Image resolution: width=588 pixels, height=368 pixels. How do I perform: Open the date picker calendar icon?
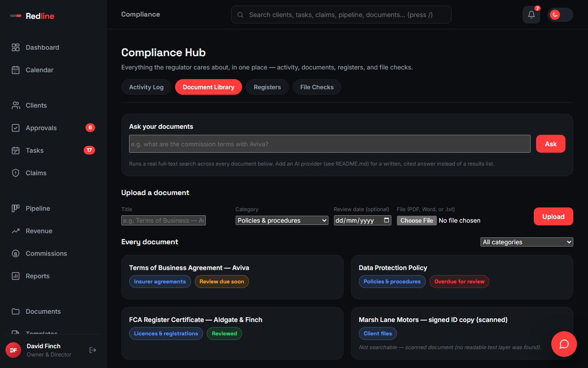(387, 220)
